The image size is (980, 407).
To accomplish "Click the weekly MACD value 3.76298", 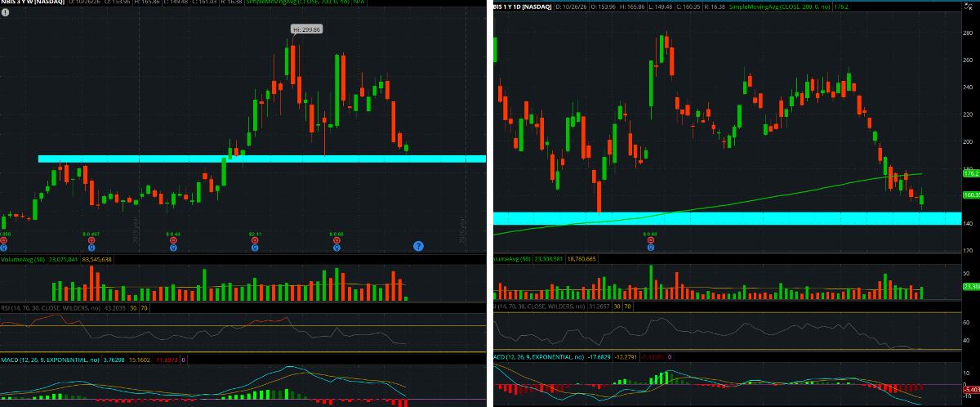I will coord(114,360).
